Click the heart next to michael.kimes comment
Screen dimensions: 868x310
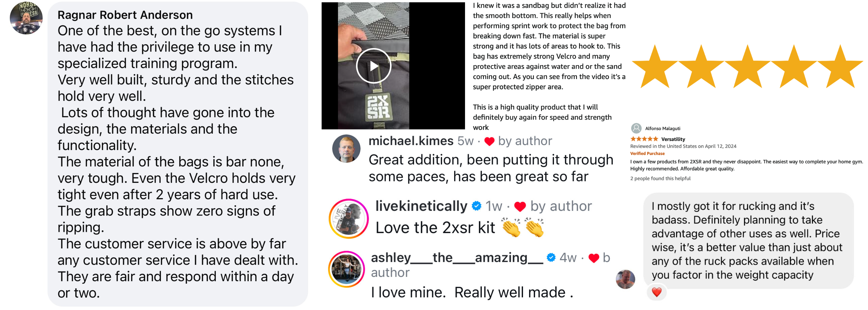click(489, 142)
